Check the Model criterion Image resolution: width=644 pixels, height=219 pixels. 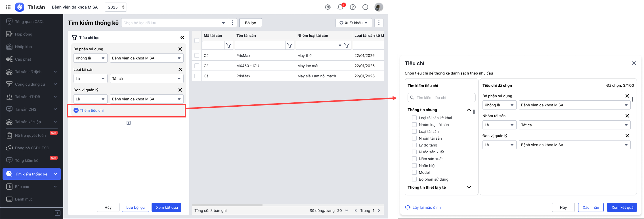[414, 172]
